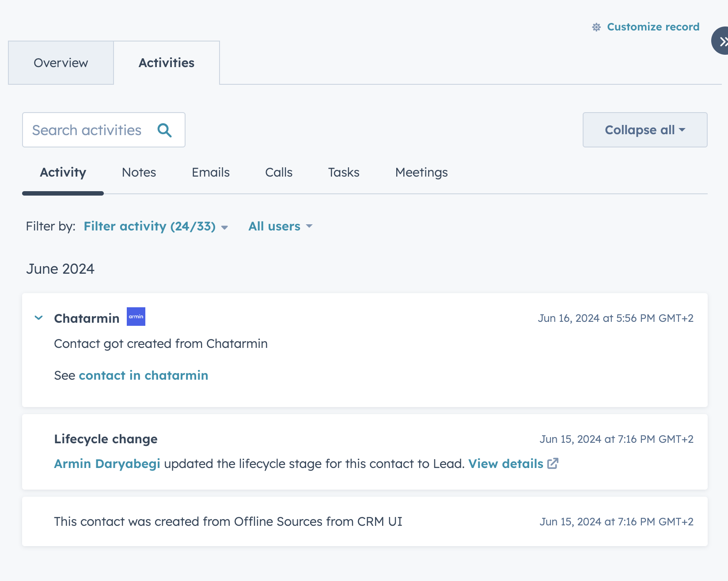Click the Offline Sources card Jun 15 timestamp

[617, 522]
